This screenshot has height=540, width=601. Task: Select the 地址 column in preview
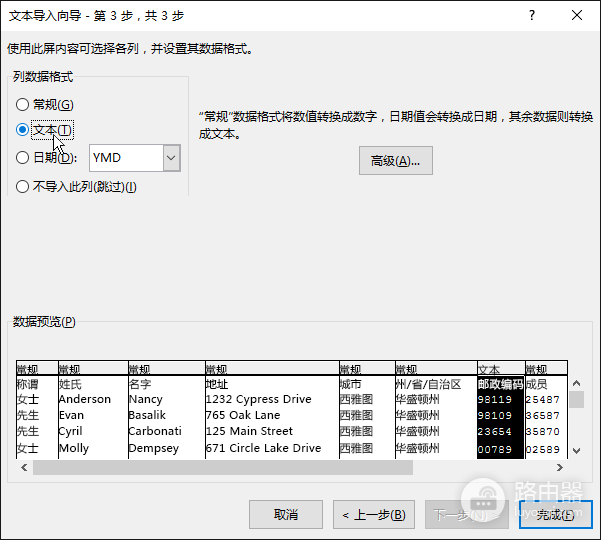click(217, 384)
